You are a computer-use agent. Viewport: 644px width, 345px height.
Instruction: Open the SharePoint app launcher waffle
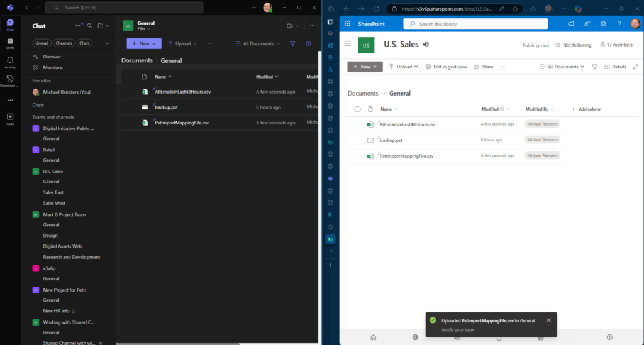pos(347,24)
